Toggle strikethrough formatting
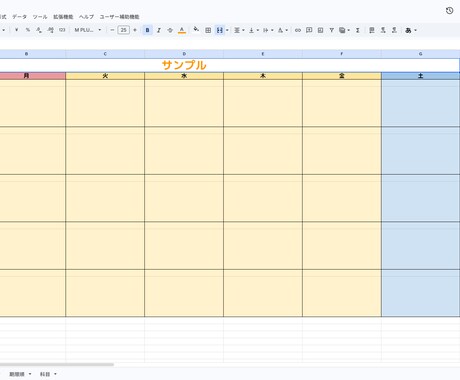The image size is (460, 380). coord(170,30)
